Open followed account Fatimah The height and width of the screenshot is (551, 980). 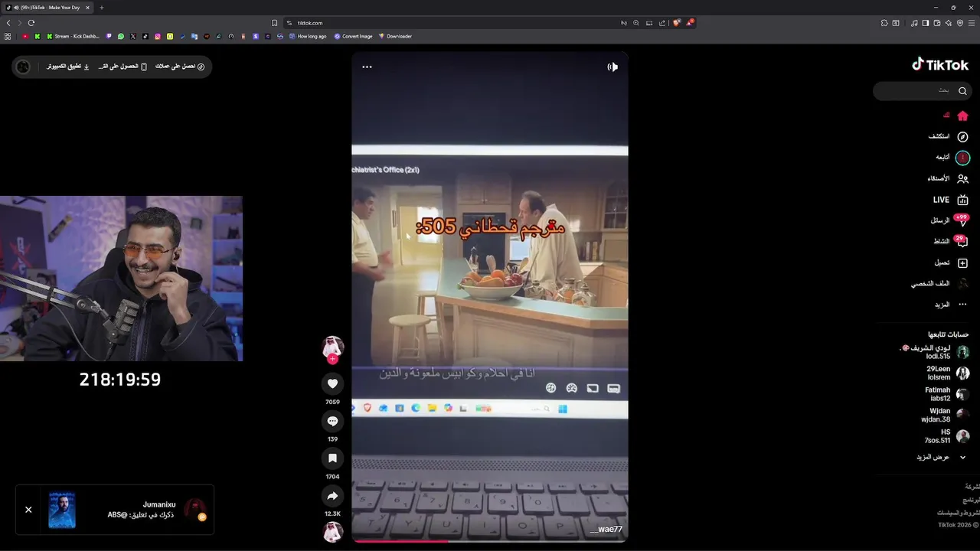[947, 394]
